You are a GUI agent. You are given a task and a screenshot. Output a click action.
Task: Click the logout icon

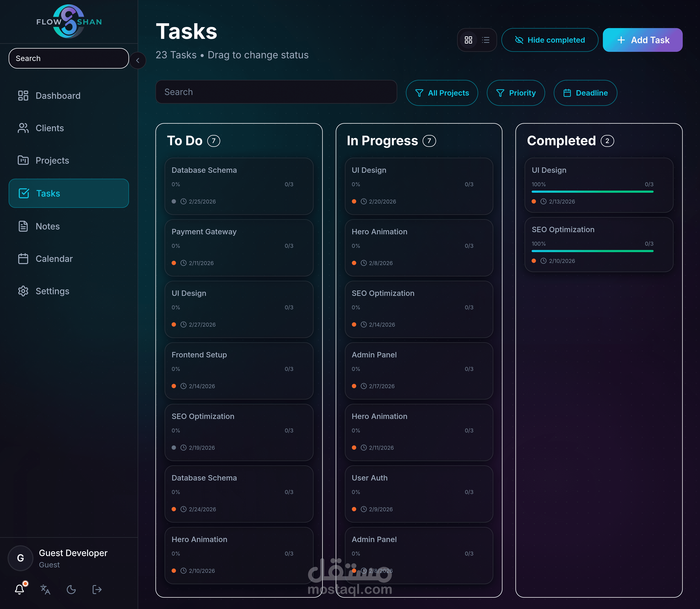[97, 589]
